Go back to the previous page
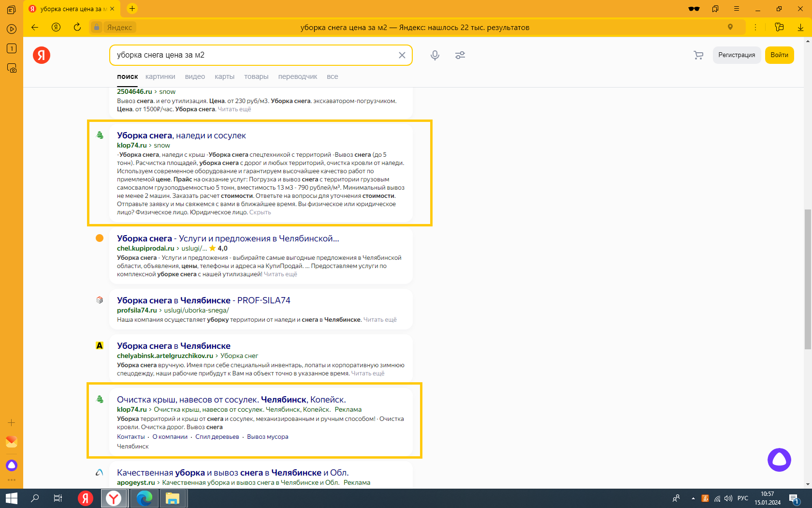This screenshot has width=812, height=508. (35, 27)
